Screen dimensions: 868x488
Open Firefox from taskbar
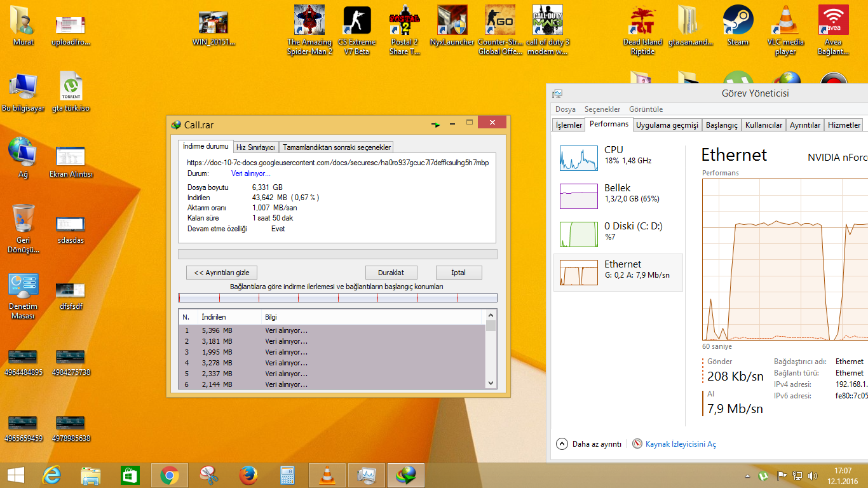click(x=248, y=475)
